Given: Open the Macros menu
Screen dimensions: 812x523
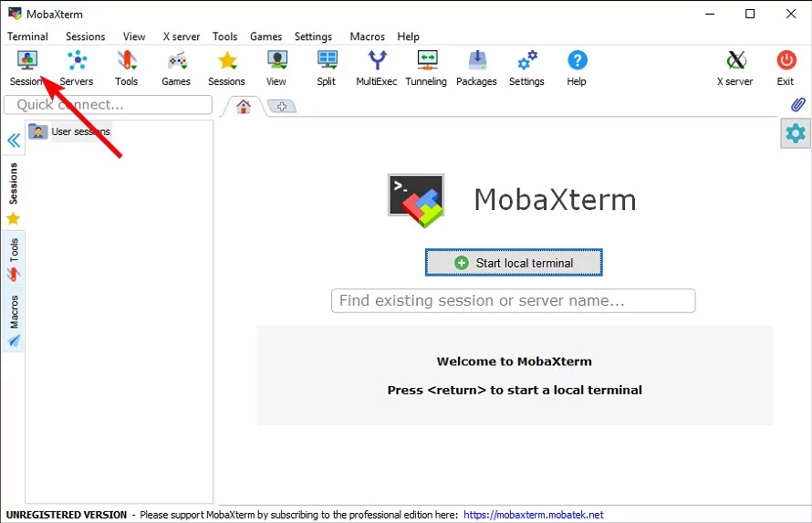Looking at the screenshot, I should (367, 37).
